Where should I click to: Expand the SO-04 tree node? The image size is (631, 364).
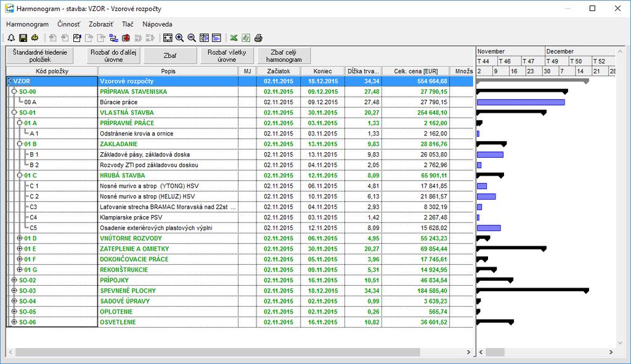point(14,301)
